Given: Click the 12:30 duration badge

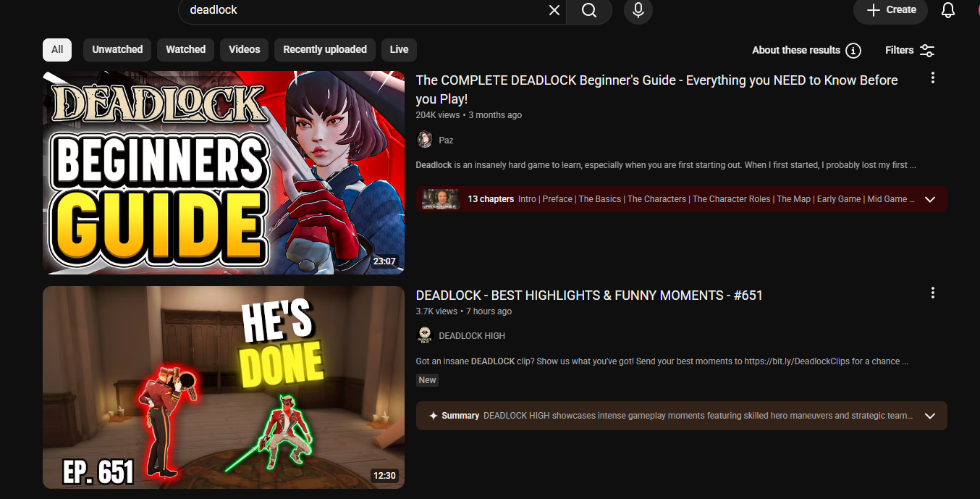Looking at the screenshot, I should [384, 476].
